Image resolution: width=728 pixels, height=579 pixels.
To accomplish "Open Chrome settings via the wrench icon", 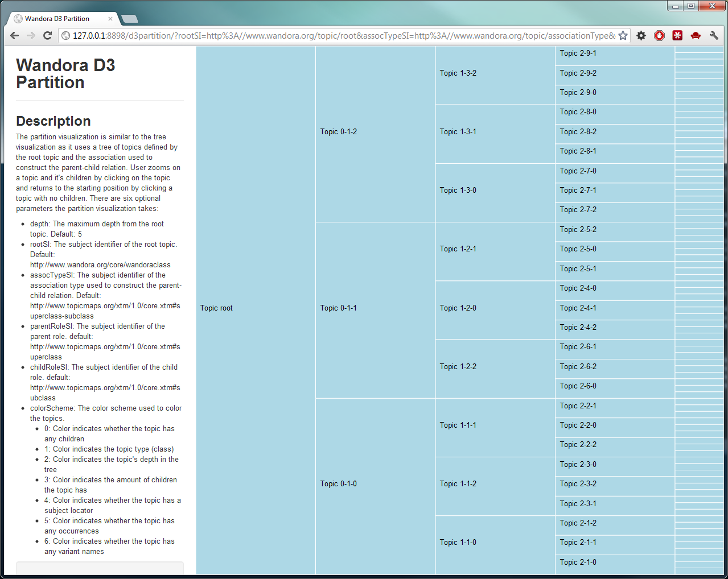I will coord(714,35).
